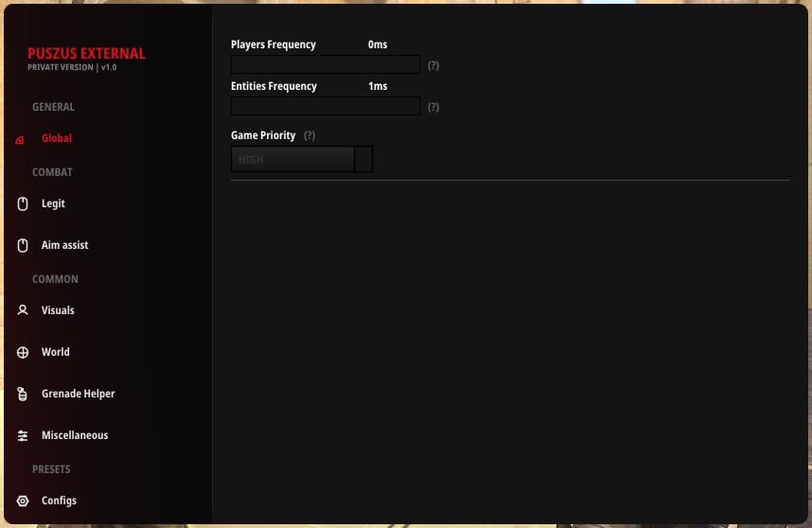Viewport: 812px width, 528px height.
Task: Click the help (?) icon next to Entities Frequency slider
Action: point(433,107)
